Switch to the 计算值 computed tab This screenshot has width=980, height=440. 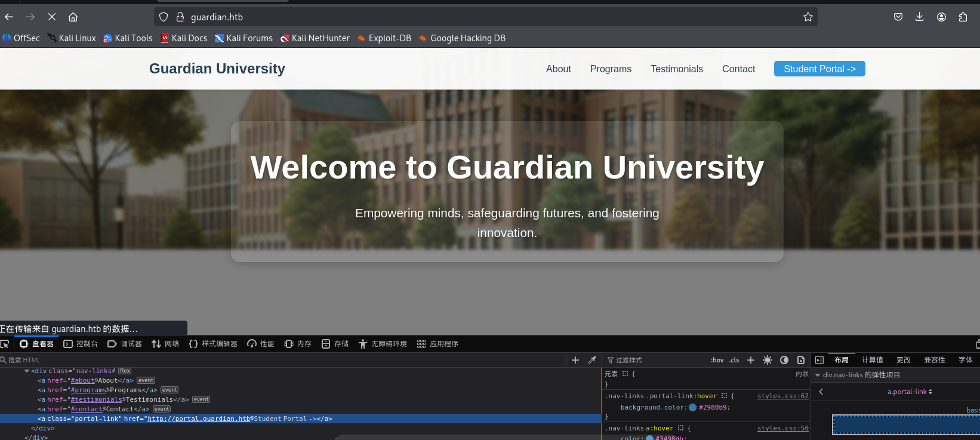click(x=872, y=360)
